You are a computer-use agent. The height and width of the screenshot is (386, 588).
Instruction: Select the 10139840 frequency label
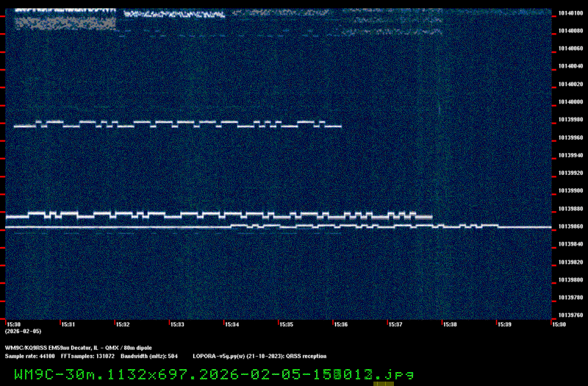[571, 244]
